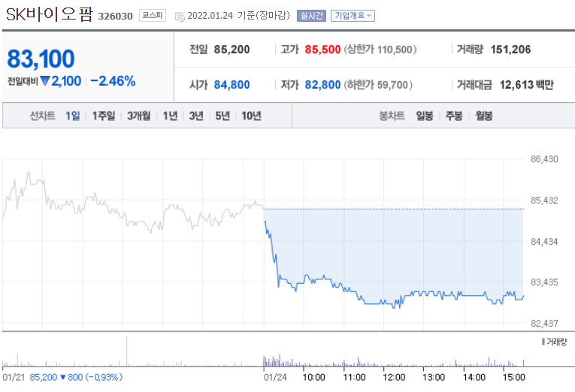This screenshot has width=575, height=392.
Task: Click the 하한가 59,700 text
Action: coord(378,85)
